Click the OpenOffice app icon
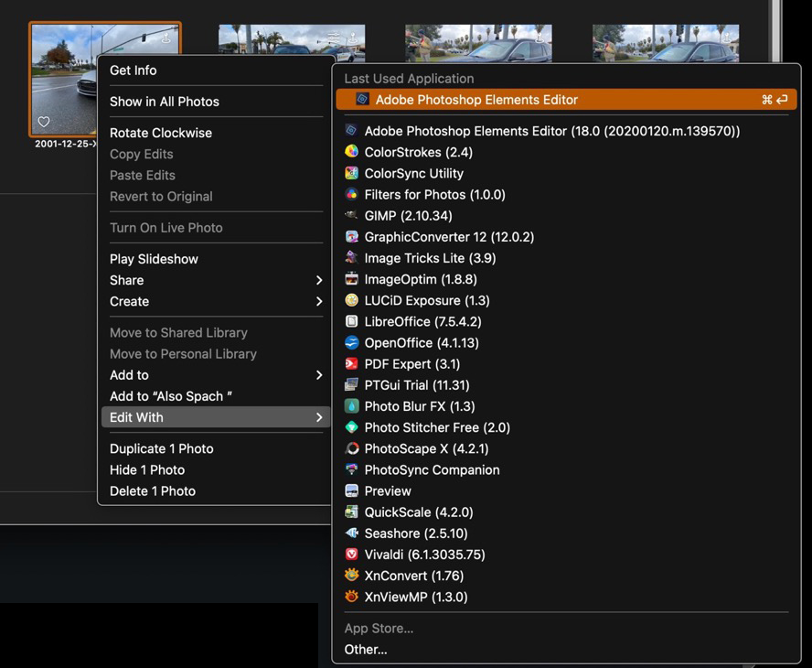This screenshot has width=812, height=668. [352, 342]
